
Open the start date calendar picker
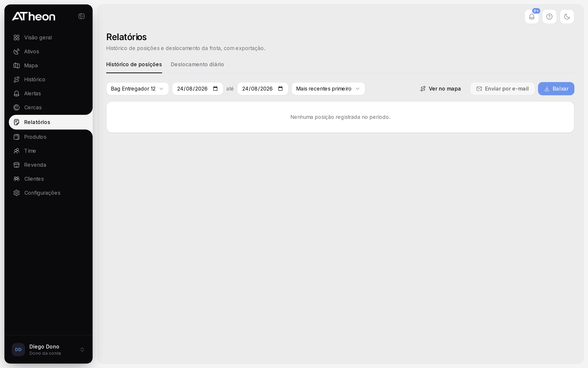215,89
